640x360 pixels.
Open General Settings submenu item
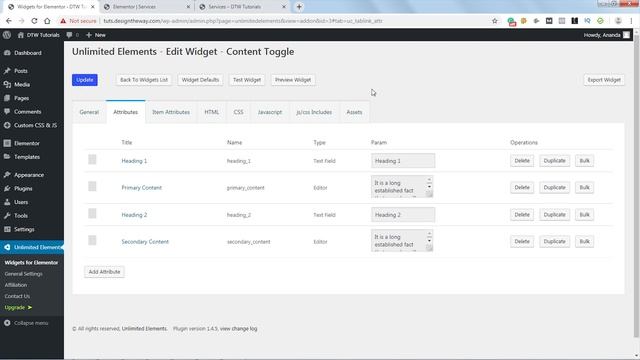click(x=24, y=274)
